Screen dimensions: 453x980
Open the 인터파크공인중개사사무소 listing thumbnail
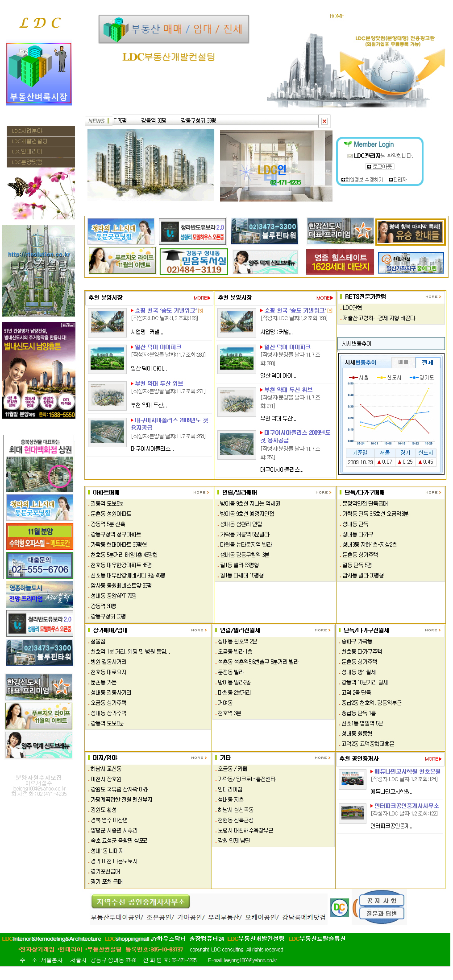(352, 814)
